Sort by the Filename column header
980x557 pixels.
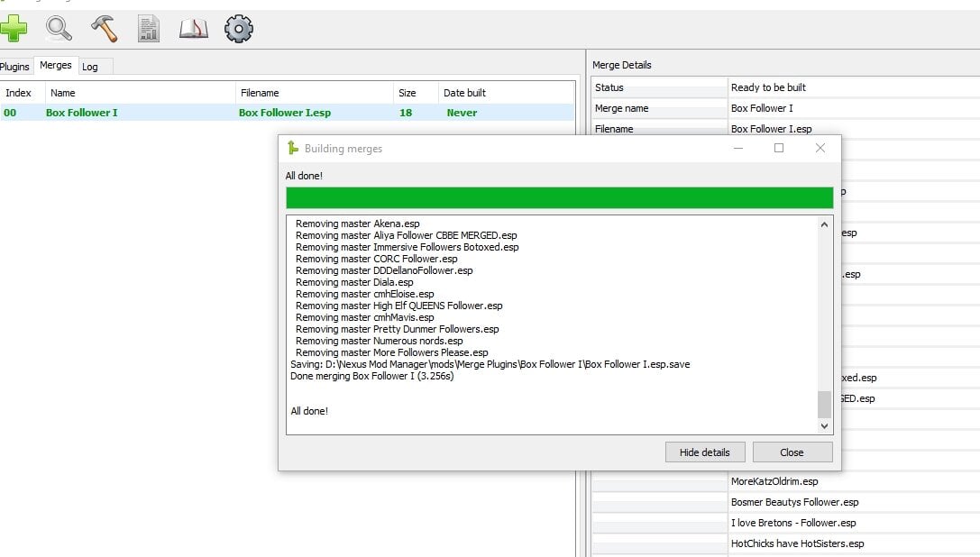point(315,93)
